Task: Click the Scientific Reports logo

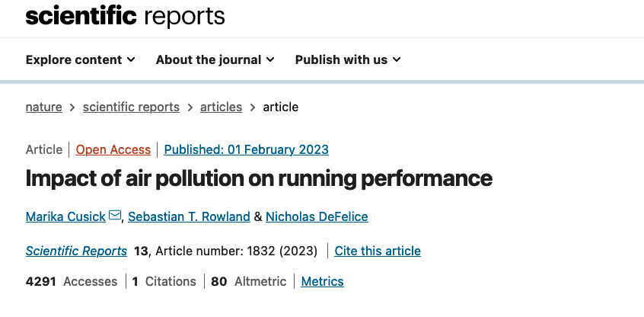Action: tap(126, 15)
